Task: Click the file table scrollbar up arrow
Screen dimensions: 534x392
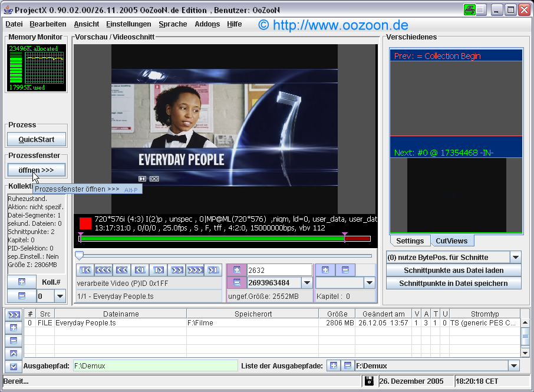Action: pos(525,322)
